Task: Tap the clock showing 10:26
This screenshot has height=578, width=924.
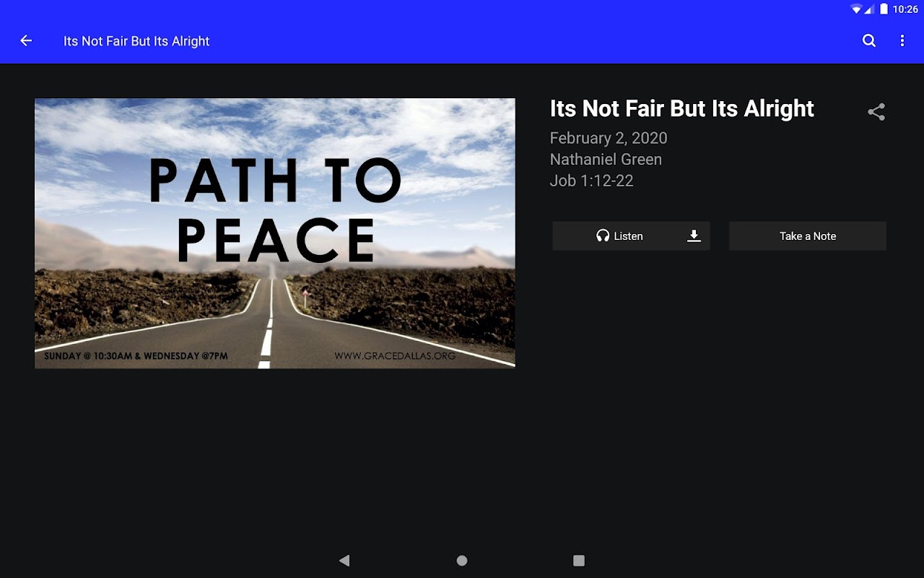Action: point(905,9)
